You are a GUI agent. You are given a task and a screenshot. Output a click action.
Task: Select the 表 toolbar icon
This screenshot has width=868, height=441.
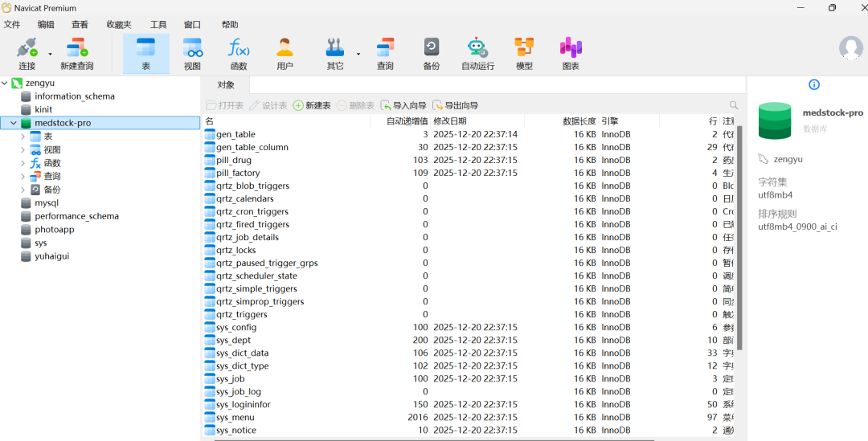(146, 54)
